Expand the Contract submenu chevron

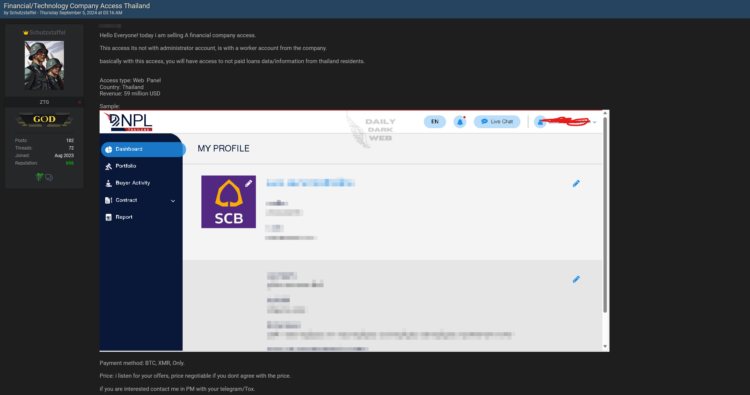tap(173, 201)
